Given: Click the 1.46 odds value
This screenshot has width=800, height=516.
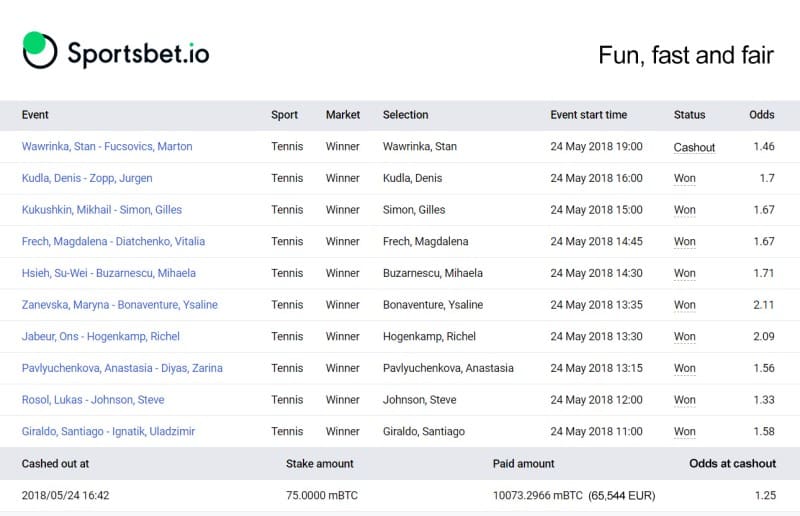Looking at the screenshot, I should tap(764, 146).
